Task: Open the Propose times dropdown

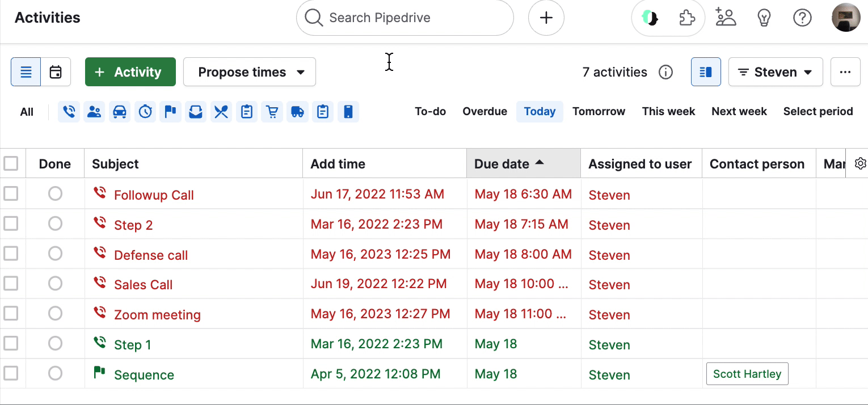Action: [x=249, y=71]
